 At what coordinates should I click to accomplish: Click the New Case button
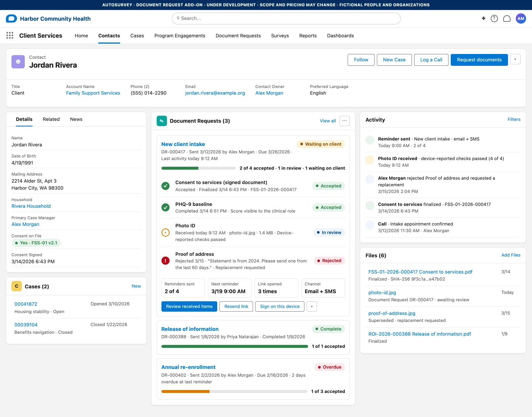[x=394, y=60]
